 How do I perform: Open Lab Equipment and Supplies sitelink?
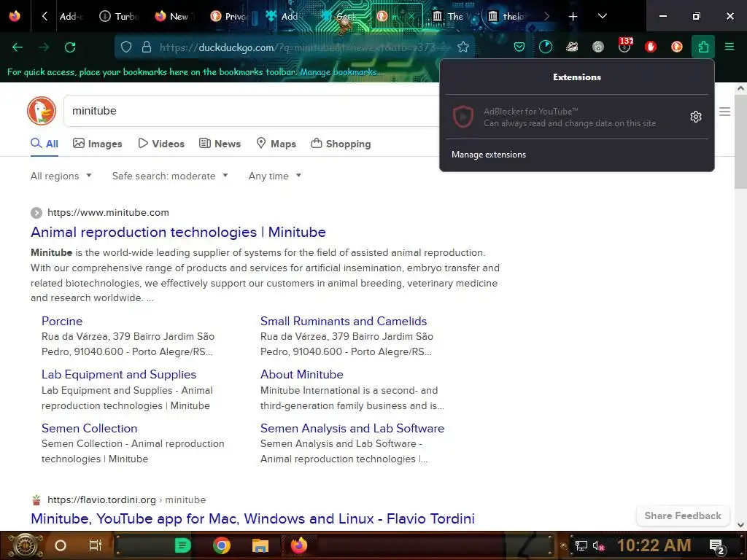(119, 374)
